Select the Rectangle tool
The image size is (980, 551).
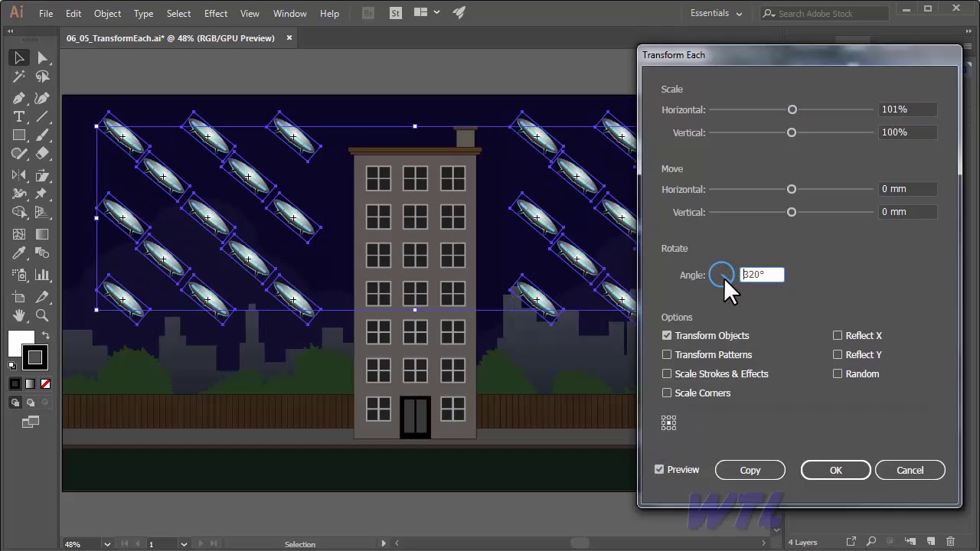pyautogui.click(x=19, y=135)
